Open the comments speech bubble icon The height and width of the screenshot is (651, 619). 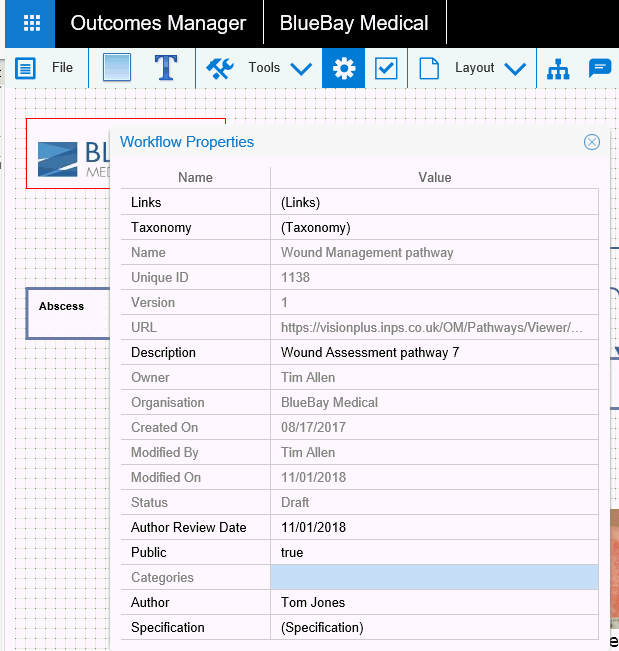click(600, 68)
